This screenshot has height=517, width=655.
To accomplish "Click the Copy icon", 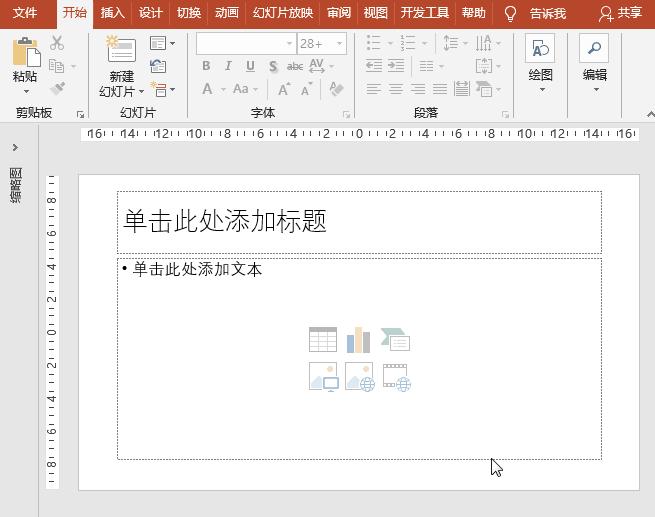I will point(56,66).
